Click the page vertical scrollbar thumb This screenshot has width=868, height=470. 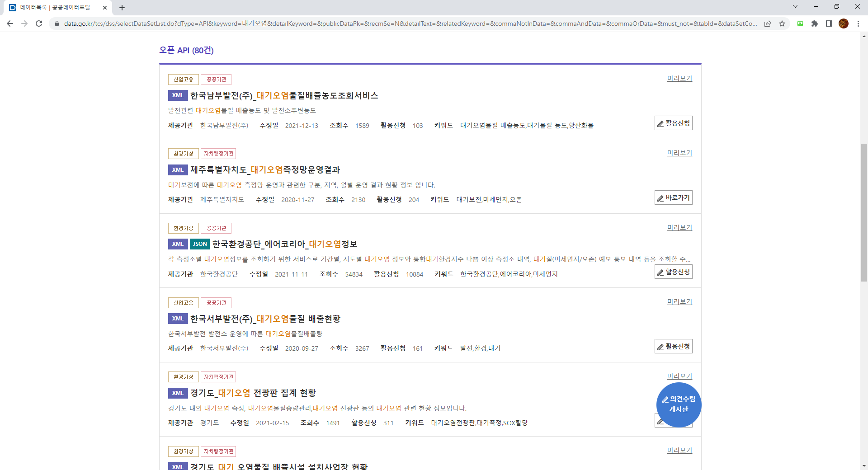click(864, 212)
